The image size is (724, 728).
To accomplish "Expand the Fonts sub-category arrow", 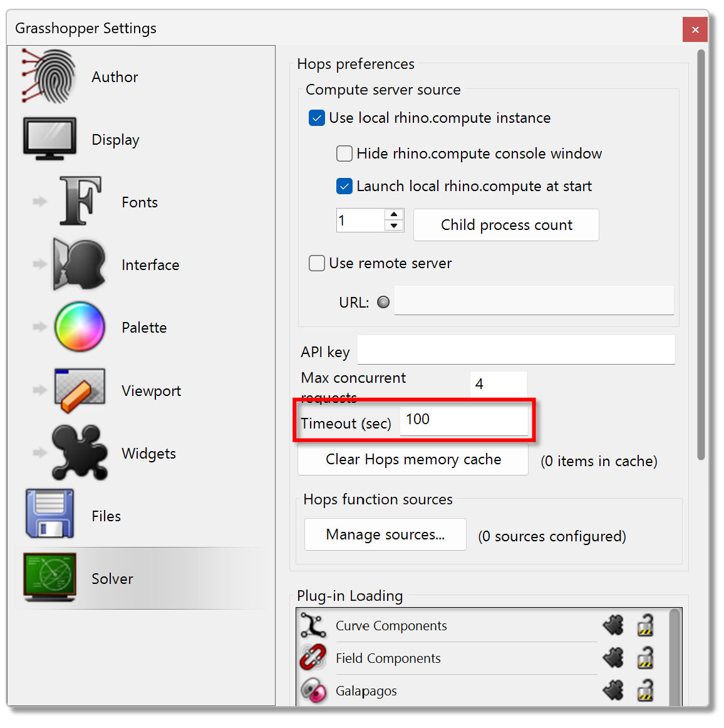I will (x=40, y=201).
